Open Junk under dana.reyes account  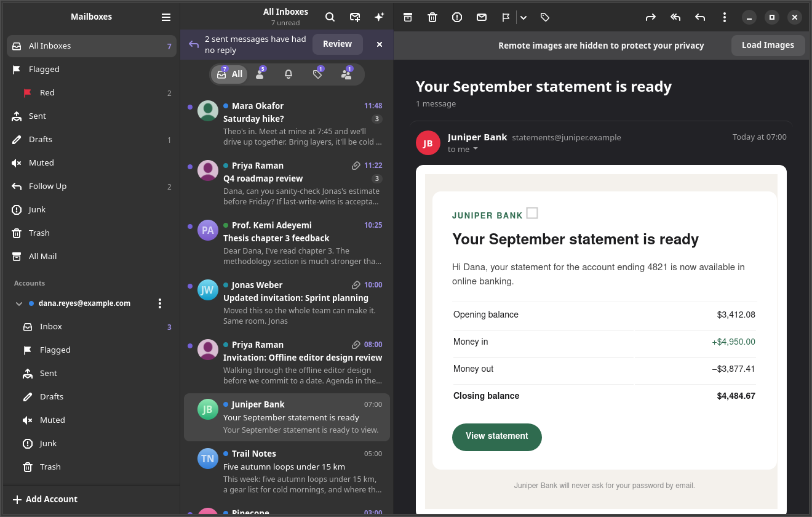(x=92, y=444)
